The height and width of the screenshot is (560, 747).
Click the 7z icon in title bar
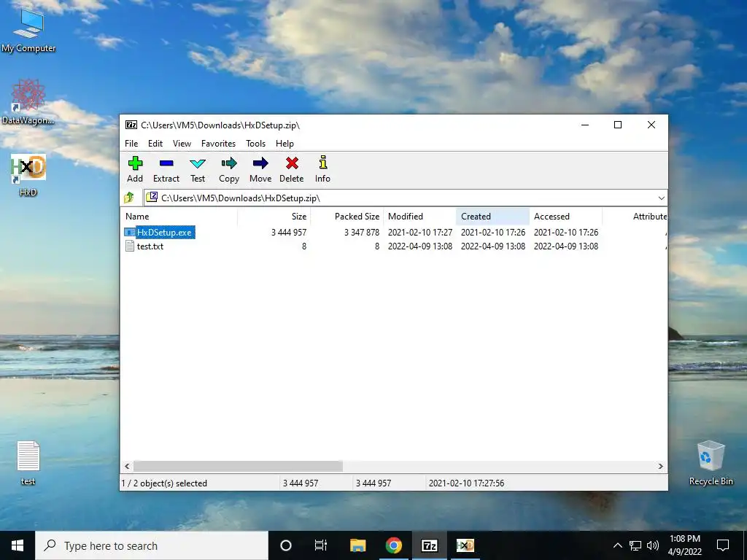tap(131, 125)
